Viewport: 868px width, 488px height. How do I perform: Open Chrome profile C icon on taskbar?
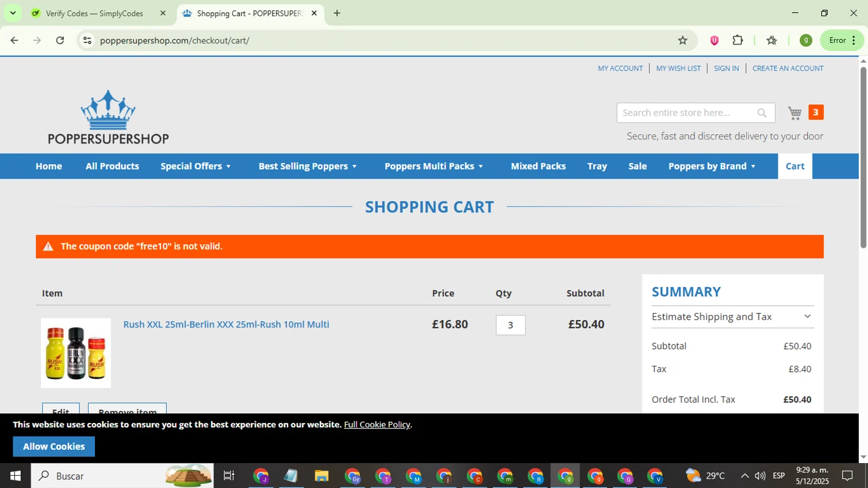click(474, 476)
